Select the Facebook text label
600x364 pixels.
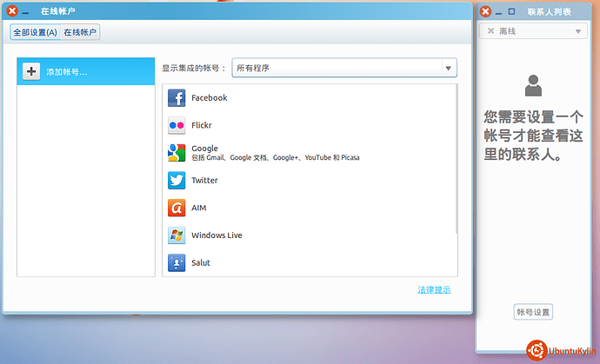210,98
